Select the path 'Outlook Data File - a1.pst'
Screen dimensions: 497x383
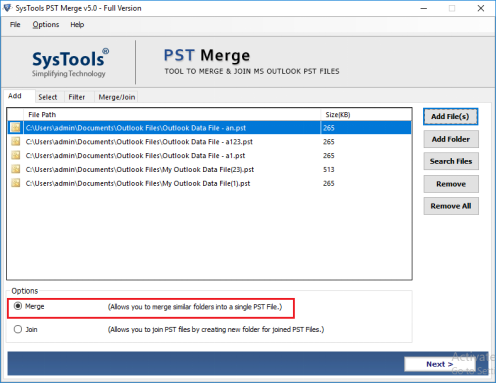click(135, 156)
